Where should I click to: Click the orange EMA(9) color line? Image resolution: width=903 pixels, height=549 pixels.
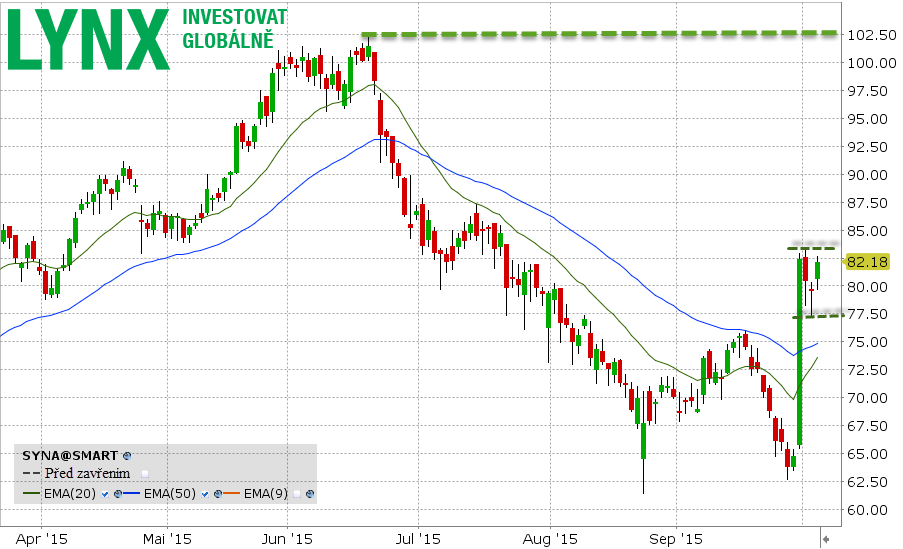(232, 494)
